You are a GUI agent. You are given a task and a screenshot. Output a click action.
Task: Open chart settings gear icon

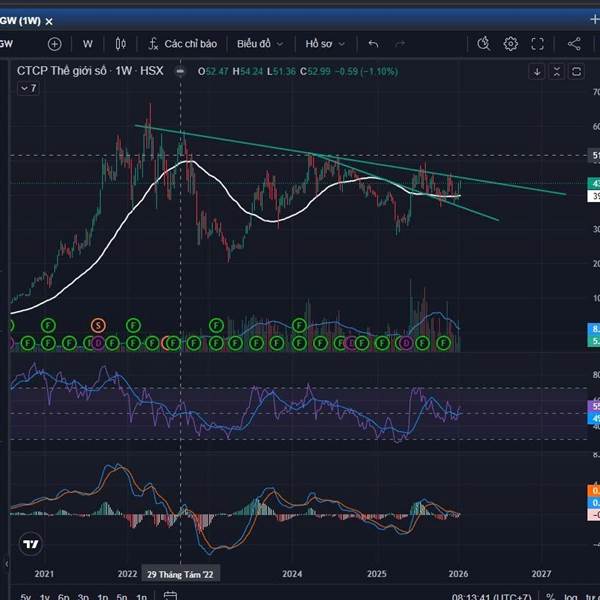click(x=511, y=44)
